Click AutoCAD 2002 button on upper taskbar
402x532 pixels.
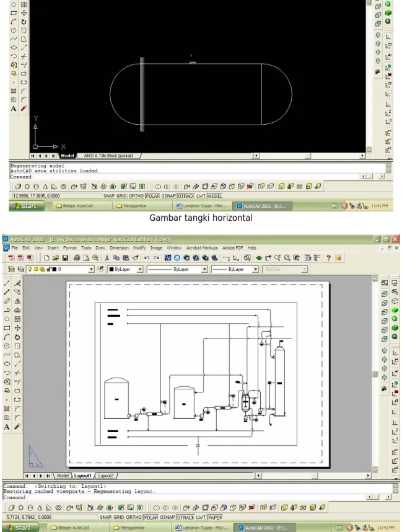pos(261,206)
